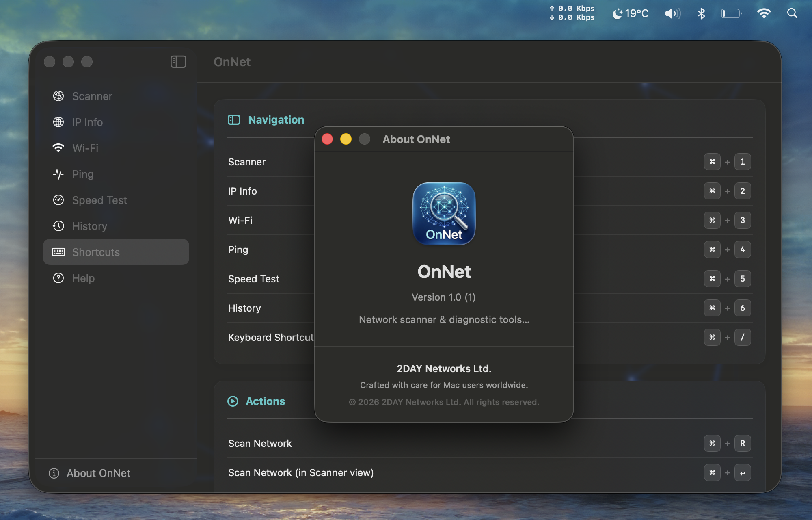Click the 4 key badge in Ping row
The image size is (812, 520).
click(743, 249)
